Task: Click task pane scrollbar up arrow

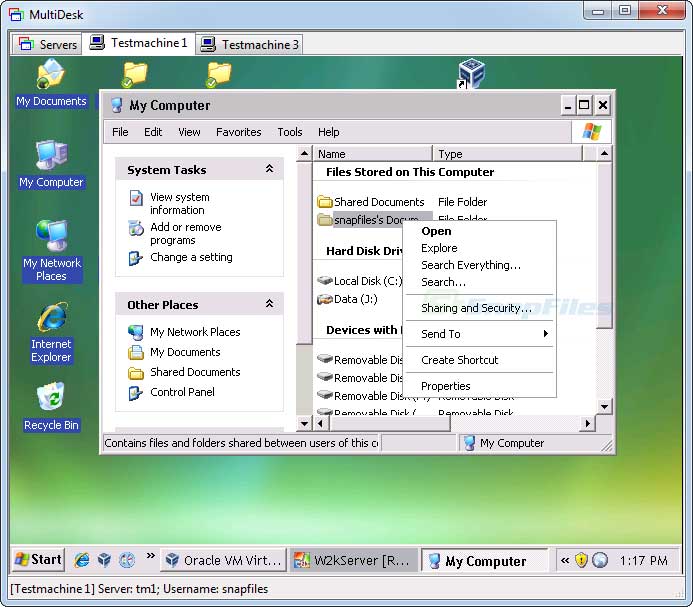Action: pyautogui.click(x=304, y=154)
